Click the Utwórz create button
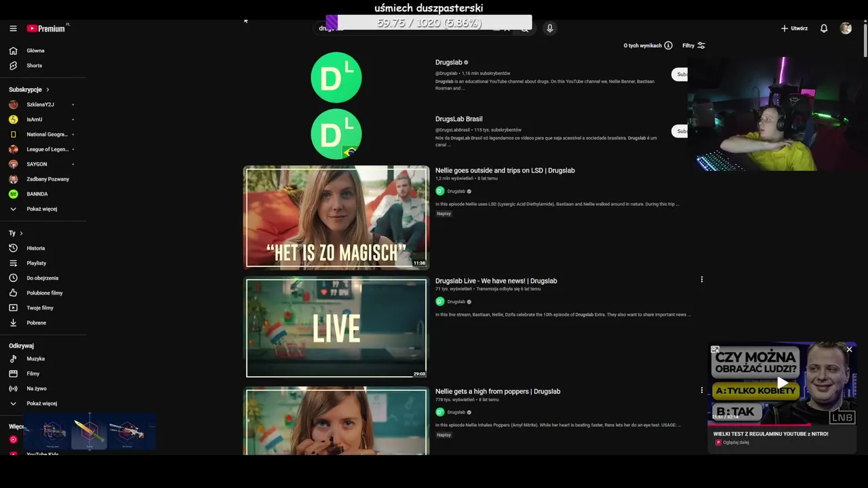The width and height of the screenshot is (868, 488). pyautogui.click(x=794, y=28)
